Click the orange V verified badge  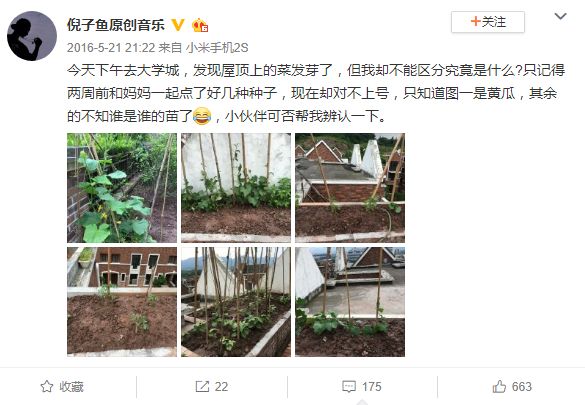pyautogui.click(x=178, y=25)
